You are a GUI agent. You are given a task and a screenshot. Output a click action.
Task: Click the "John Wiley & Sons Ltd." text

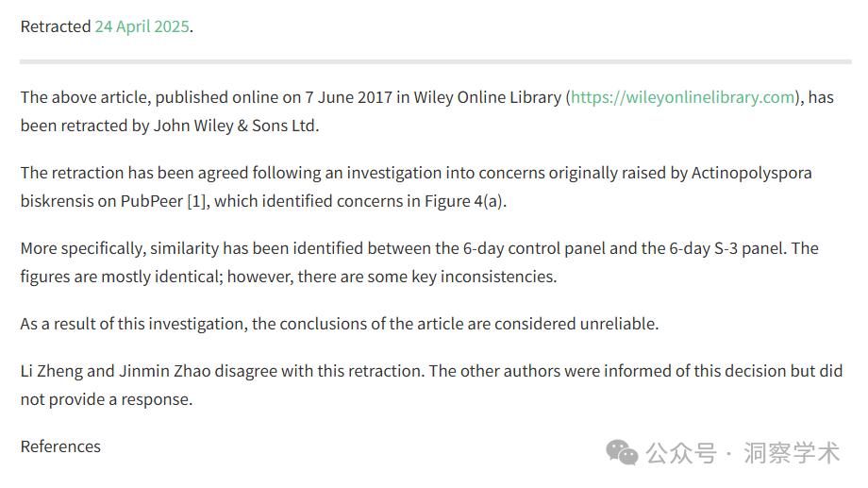point(237,126)
